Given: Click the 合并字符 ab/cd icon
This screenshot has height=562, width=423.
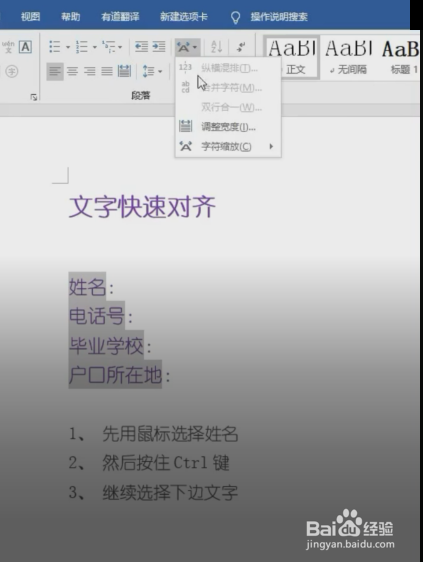Looking at the screenshot, I should click(185, 87).
